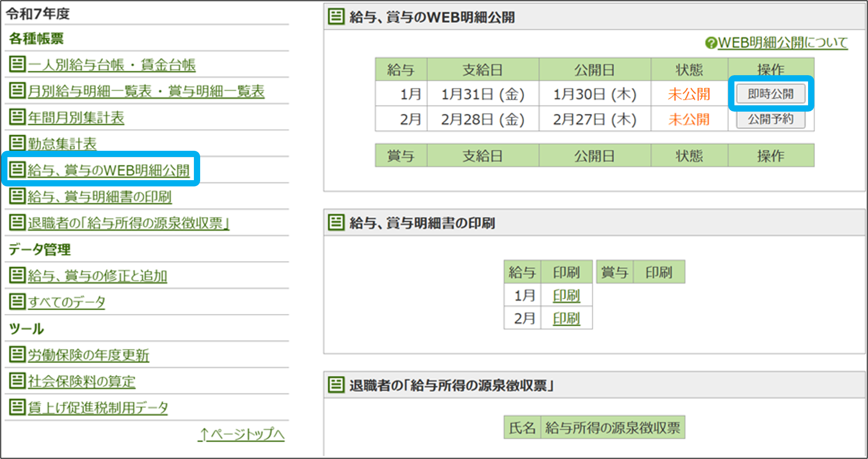Click 印刷 link for the 2月 salary slip
Viewport: 868px width, 459px height.
pos(566,318)
